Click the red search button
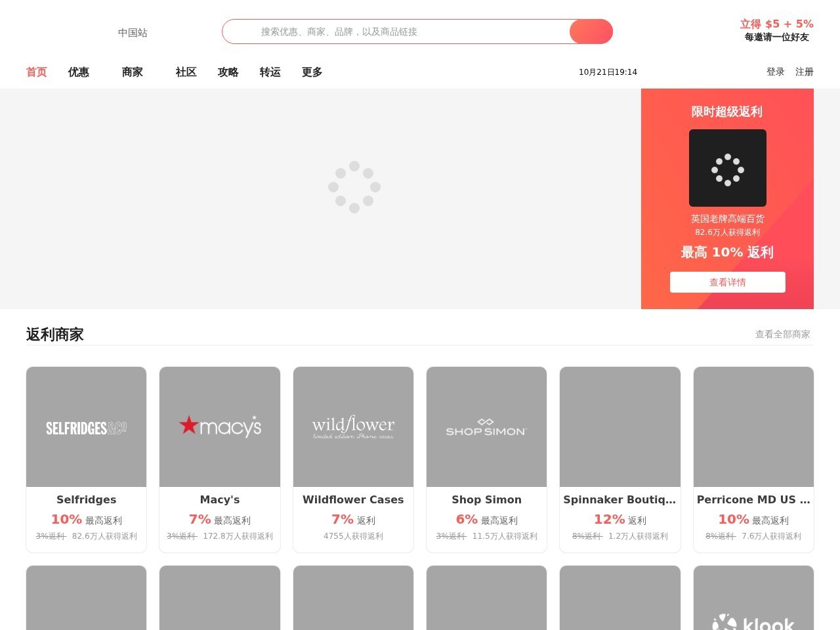 point(591,31)
